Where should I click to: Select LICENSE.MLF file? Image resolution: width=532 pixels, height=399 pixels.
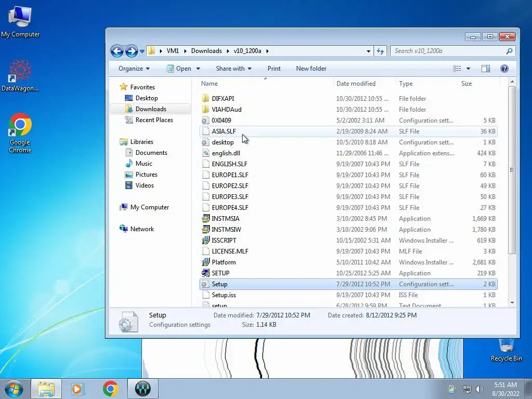pos(349,251)
